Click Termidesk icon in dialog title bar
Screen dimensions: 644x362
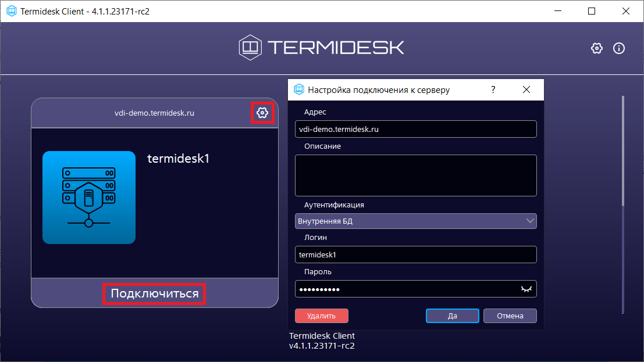[x=299, y=89]
